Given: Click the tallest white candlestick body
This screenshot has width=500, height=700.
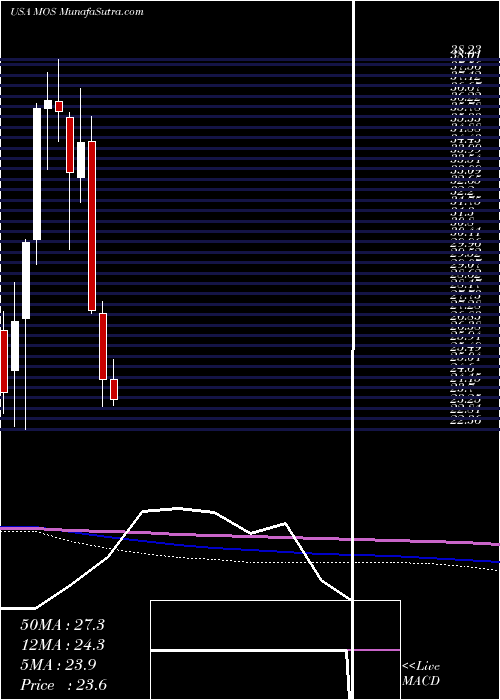Looking at the screenshot, I should tap(37, 174).
